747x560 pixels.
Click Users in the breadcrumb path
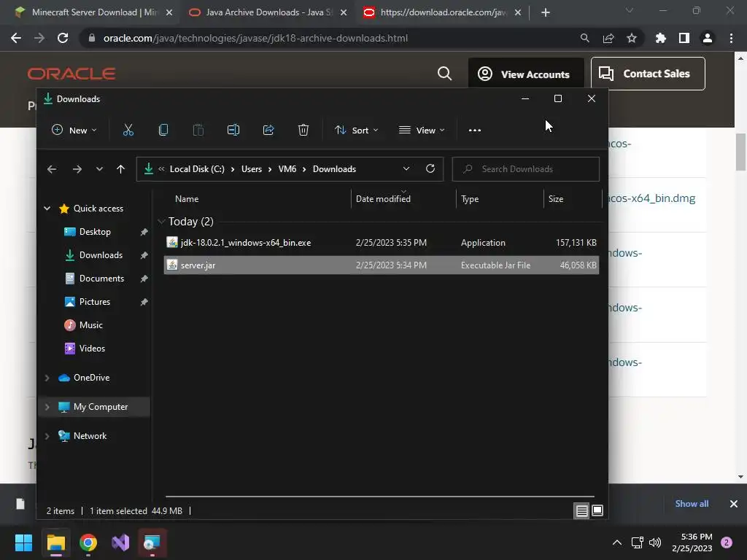[x=252, y=169]
